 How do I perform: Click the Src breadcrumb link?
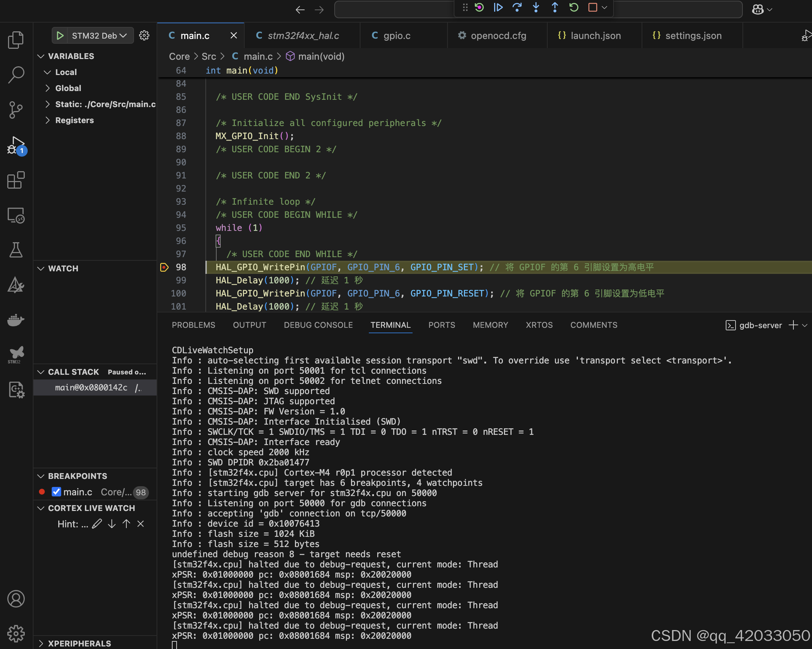[209, 56]
